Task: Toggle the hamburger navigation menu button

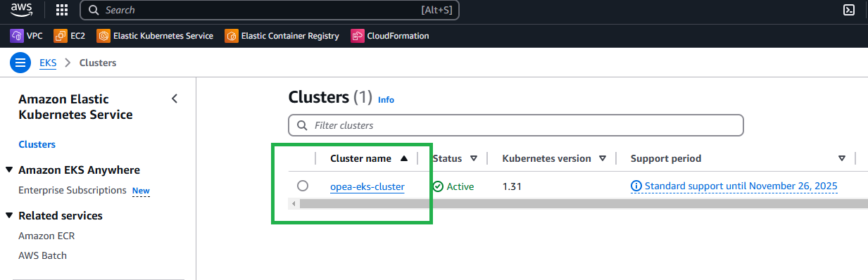Action: (20, 63)
